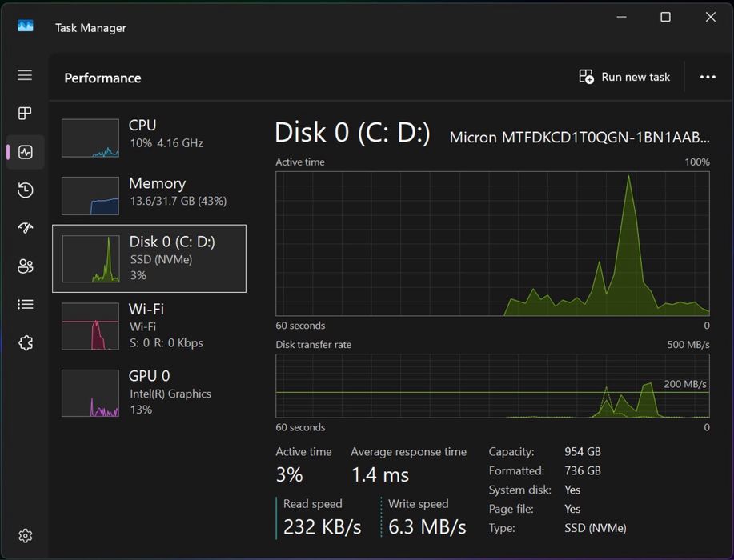The image size is (734, 560).
Task: Select the Memory performance item
Action: pyautogui.click(x=150, y=195)
